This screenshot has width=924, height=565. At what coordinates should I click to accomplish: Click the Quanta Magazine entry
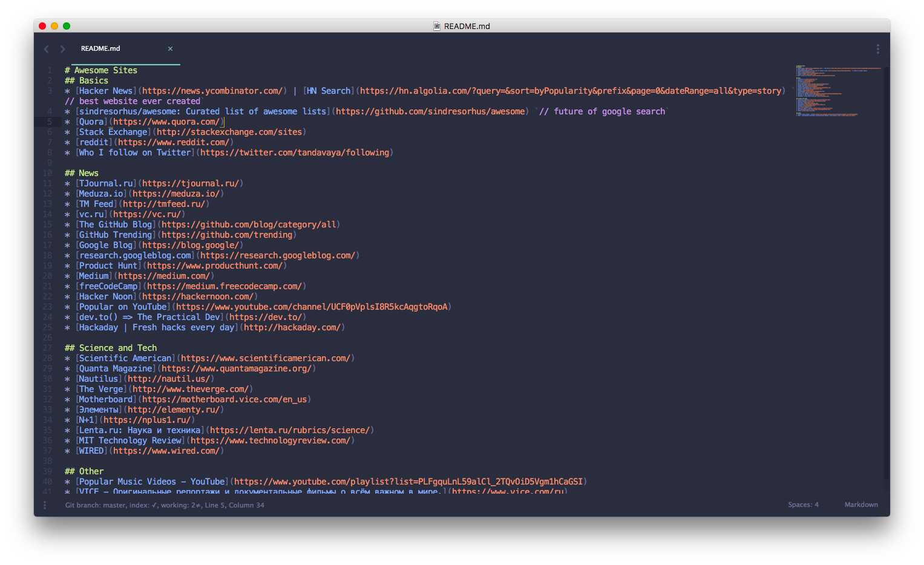[x=190, y=368]
